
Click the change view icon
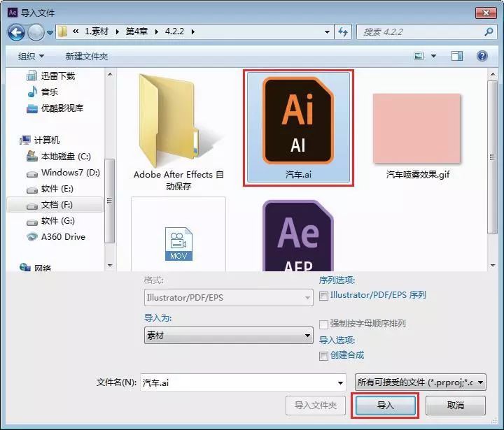click(419, 56)
